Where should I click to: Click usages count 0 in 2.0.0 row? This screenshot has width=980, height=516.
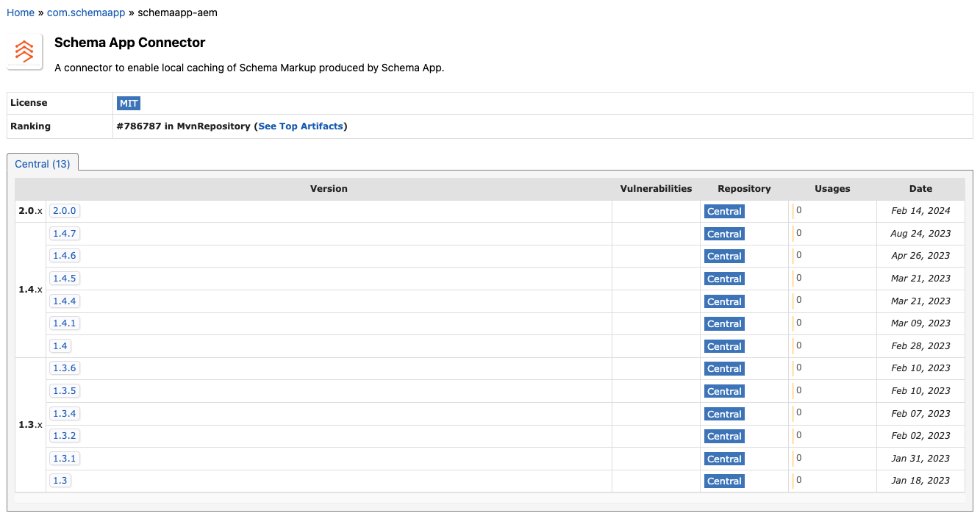click(x=798, y=210)
